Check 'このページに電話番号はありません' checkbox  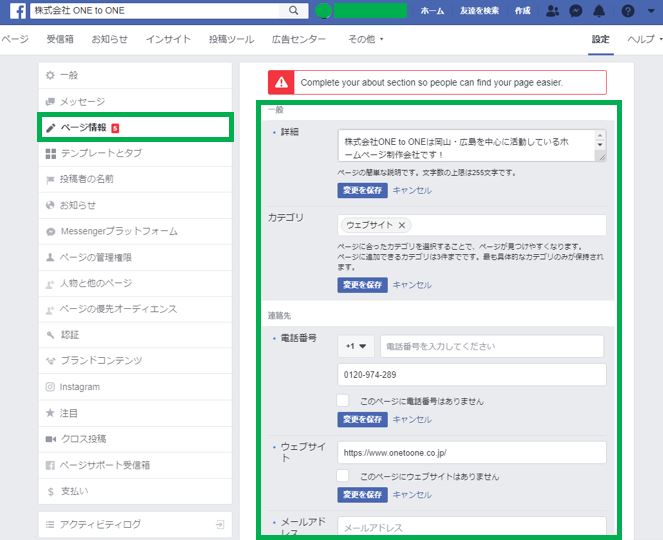pos(343,401)
